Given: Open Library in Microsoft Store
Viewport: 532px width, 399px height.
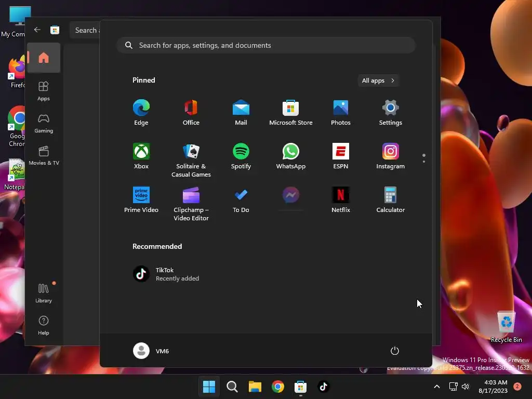Looking at the screenshot, I should (x=44, y=293).
